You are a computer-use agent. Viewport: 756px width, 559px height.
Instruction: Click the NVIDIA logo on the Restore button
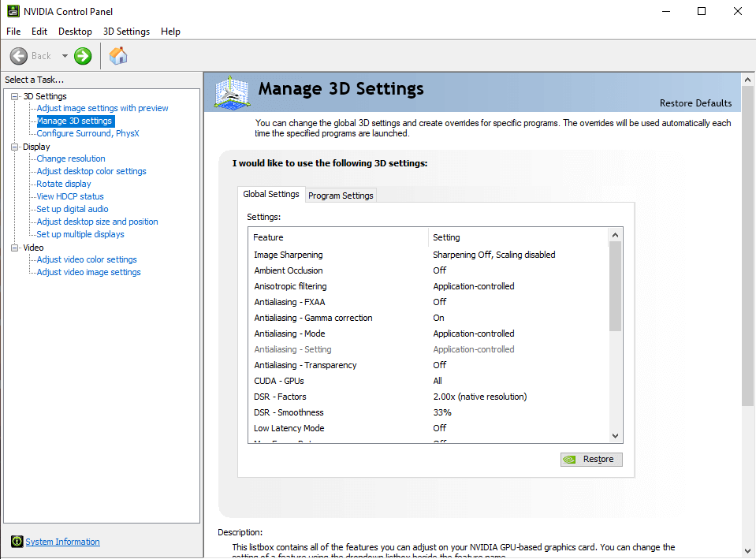(570, 459)
